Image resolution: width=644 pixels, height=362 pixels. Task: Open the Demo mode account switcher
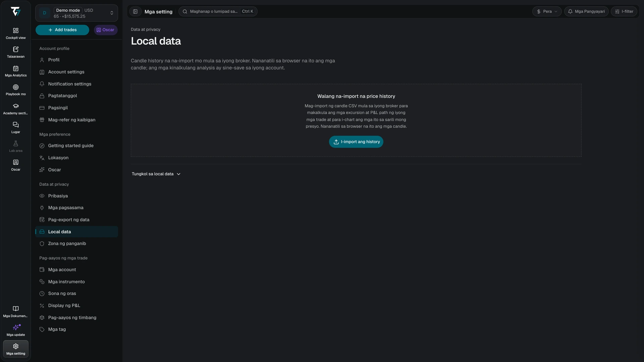pyautogui.click(x=76, y=13)
